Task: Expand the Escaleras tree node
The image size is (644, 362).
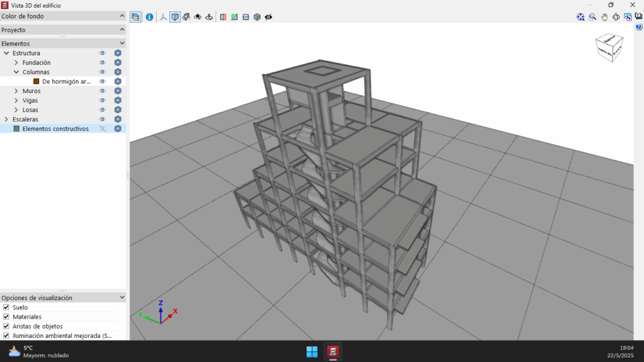Action: (6, 119)
